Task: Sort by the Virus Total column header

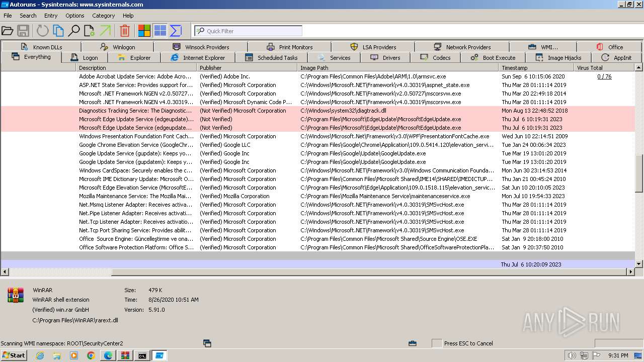Action: (604, 67)
